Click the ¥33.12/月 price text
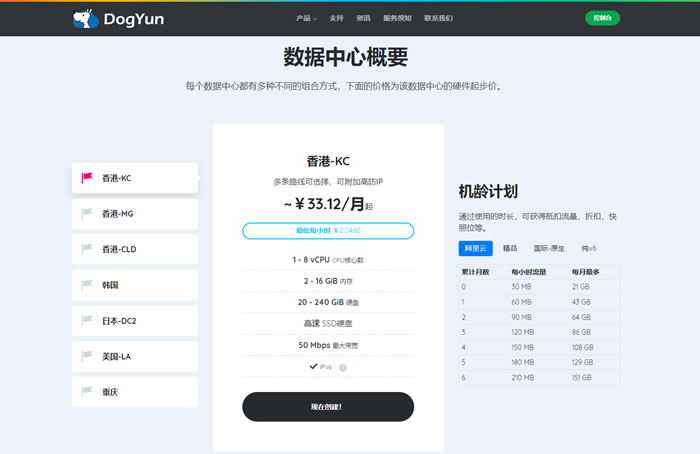Screen dimensions: 700x454 (328, 204)
